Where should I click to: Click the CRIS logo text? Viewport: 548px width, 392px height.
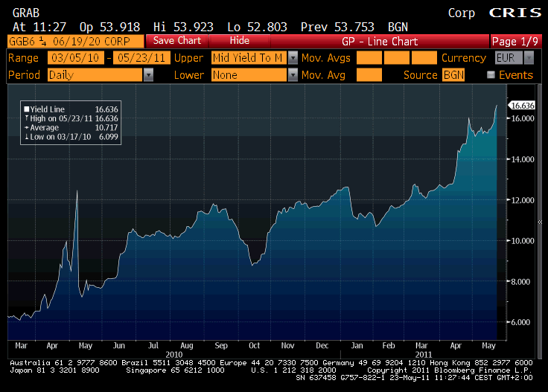click(x=515, y=13)
